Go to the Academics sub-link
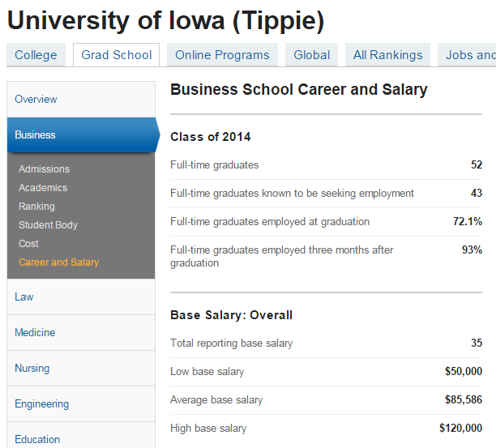Screen dimensions: 496x448 click(x=43, y=188)
